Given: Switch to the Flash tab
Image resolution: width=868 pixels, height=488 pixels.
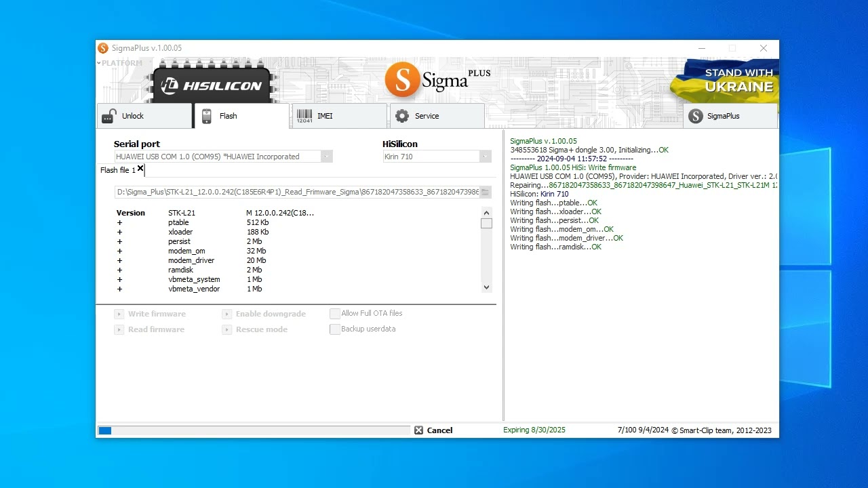Looking at the screenshot, I should point(241,116).
